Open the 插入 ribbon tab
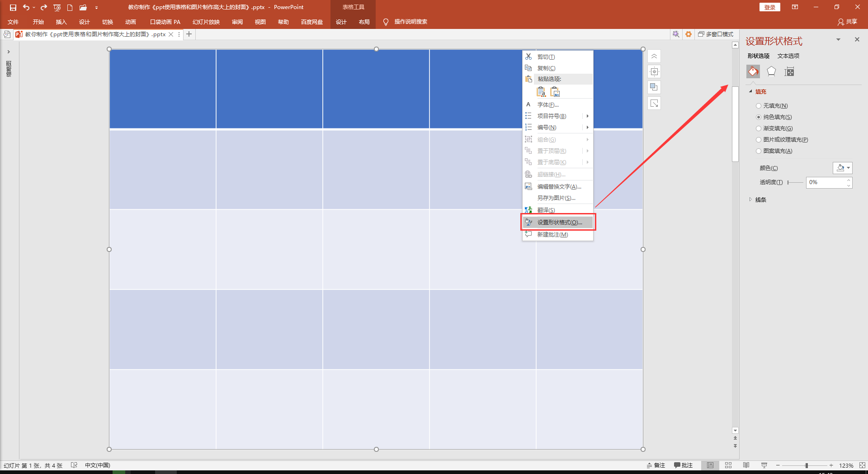The image size is (868, 474). click(61, 22)
